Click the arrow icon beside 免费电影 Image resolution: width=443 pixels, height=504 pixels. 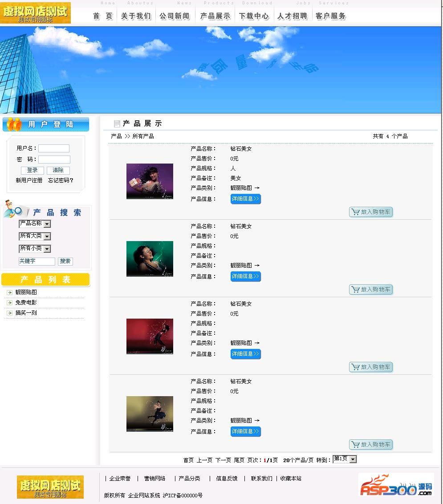(x=10, y=303)
